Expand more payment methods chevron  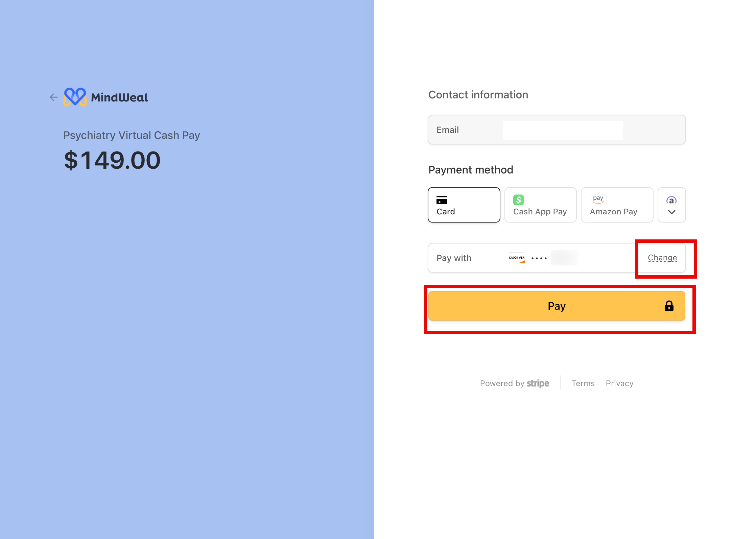tap(671, 212)
